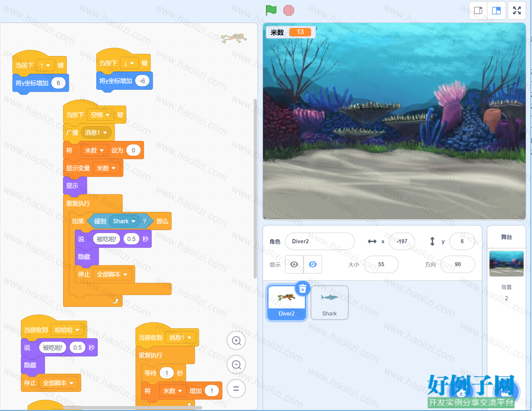Screen dimensions: 532x411
Task: Select the Diver2 sprite thumbnail
Action: pos(287,302)
